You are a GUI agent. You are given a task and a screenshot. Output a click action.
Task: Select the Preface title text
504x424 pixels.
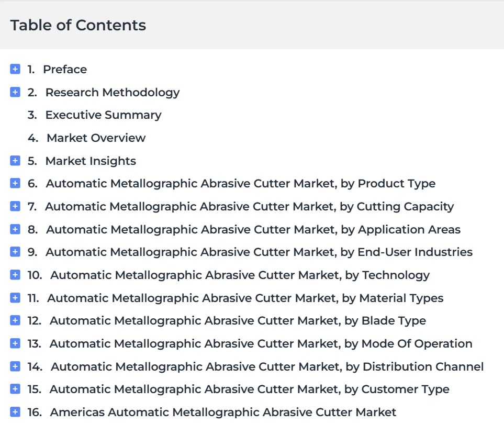click(65, 70)
